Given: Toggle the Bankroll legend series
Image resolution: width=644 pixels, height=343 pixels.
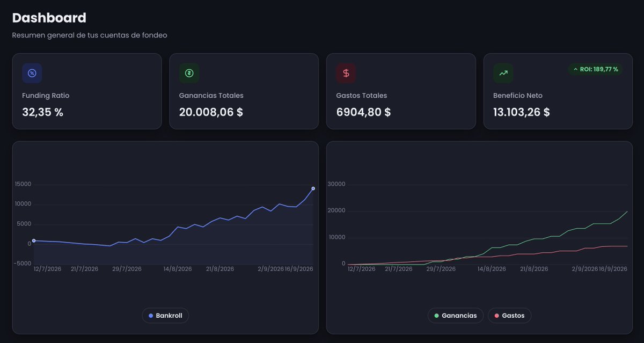Looking at the screenshot, I should point(165,316).
